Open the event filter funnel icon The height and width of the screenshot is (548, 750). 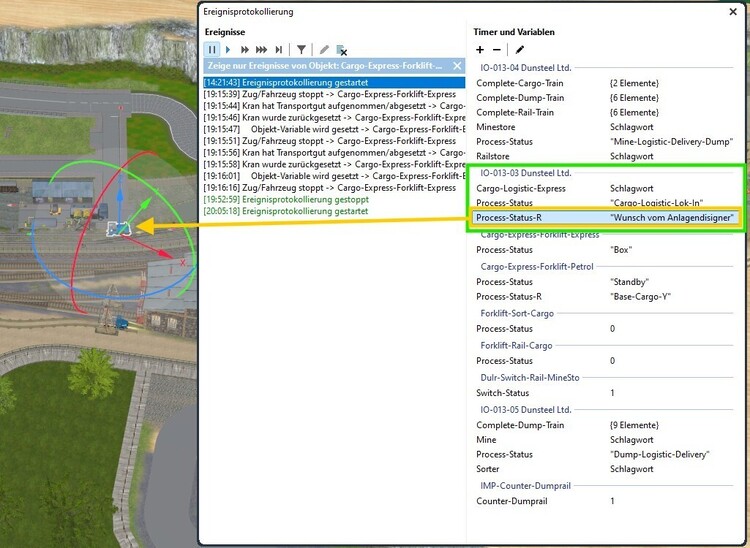(x=301, y=49)
